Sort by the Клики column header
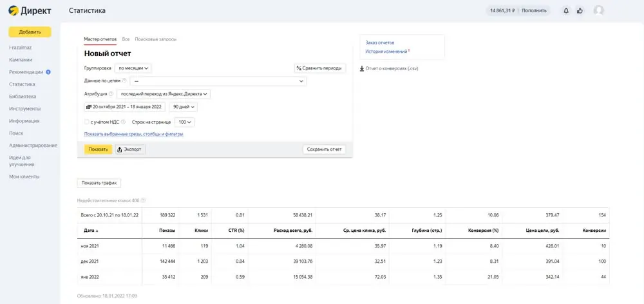This screenshot has width=644, height=304. coord(201,231)
